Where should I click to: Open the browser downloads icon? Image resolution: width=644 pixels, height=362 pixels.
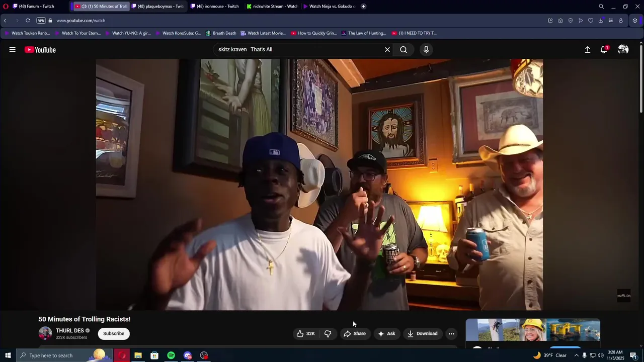point(601,21)
